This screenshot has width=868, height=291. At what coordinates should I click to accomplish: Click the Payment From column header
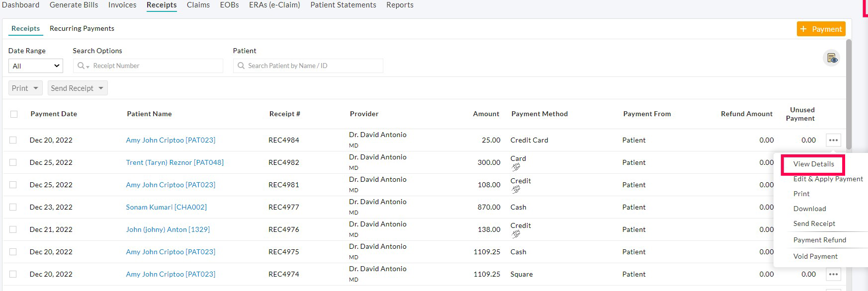(x=647, y=114)
